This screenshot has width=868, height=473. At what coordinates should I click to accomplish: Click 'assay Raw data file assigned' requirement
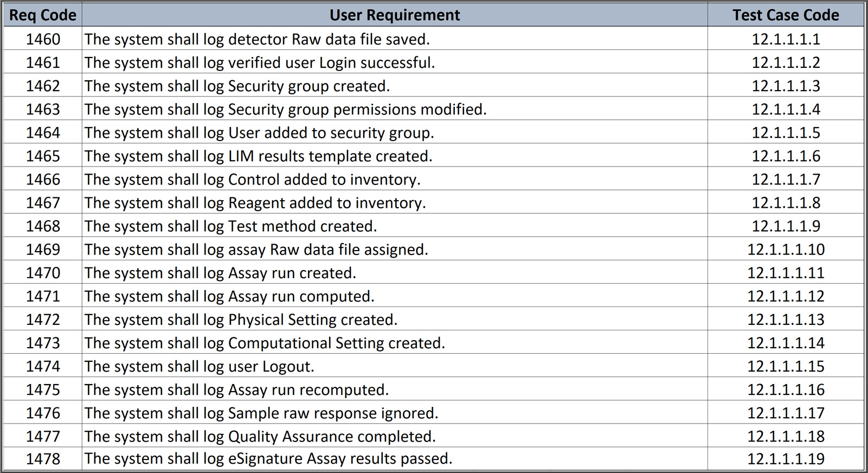tap(256, 249)
